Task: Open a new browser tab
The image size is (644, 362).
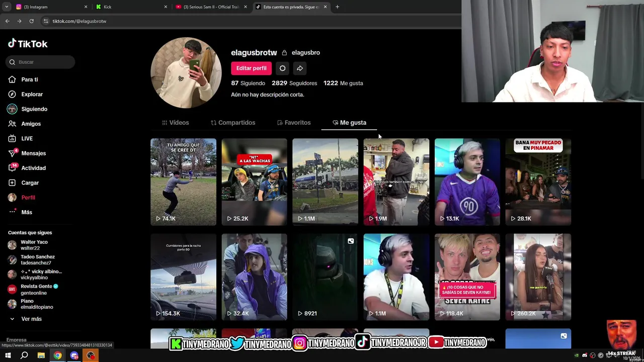Action: tap(337, 7)
